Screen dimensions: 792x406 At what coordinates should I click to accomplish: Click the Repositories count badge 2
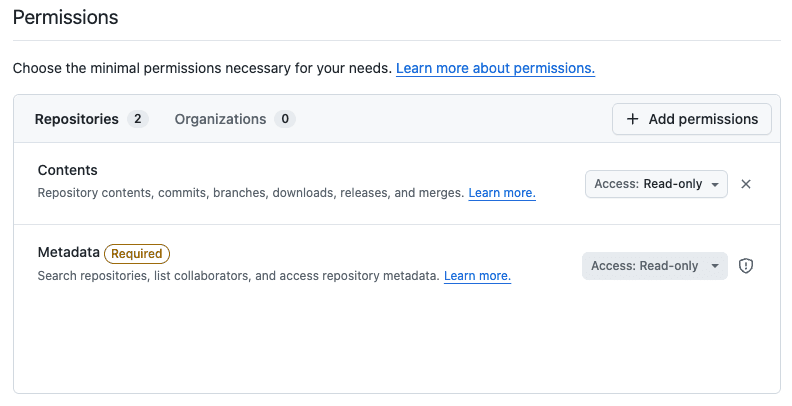pyautogui.click(x=137, y=119)
